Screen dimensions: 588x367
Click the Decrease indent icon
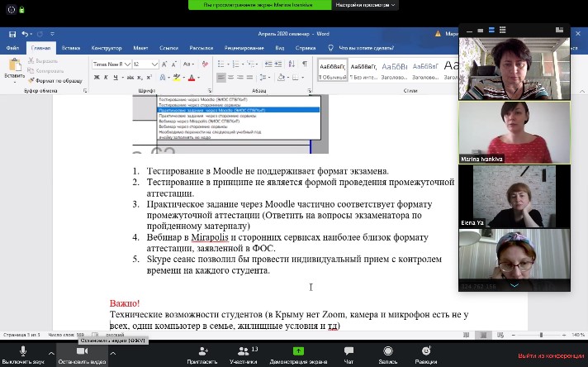pyautogui.click(x=268, y=64)
